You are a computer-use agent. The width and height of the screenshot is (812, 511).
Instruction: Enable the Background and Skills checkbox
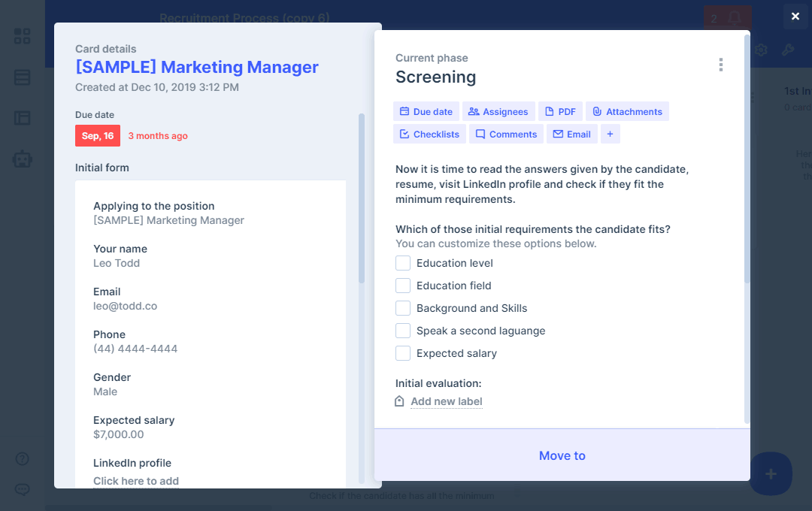tap(403, 308)
